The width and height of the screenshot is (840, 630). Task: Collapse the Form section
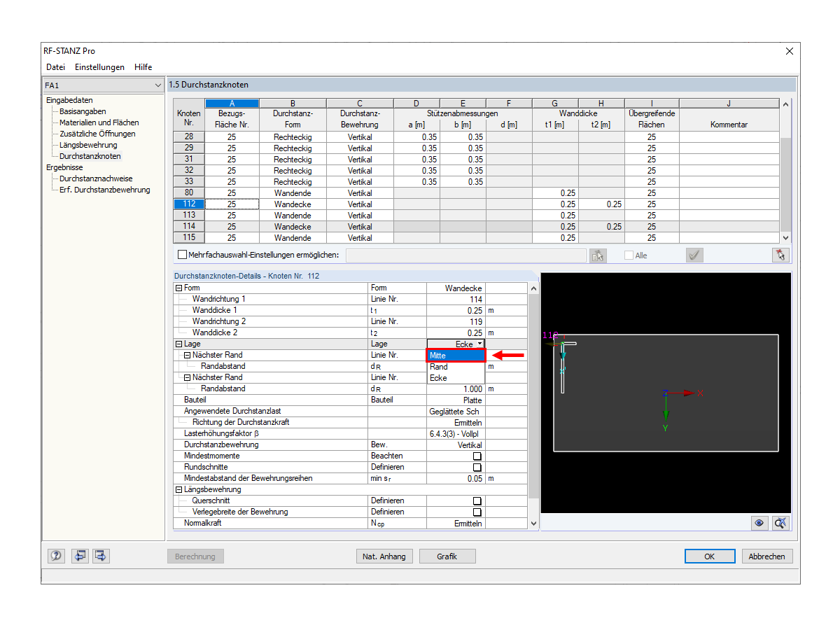(x=178, y=288)
